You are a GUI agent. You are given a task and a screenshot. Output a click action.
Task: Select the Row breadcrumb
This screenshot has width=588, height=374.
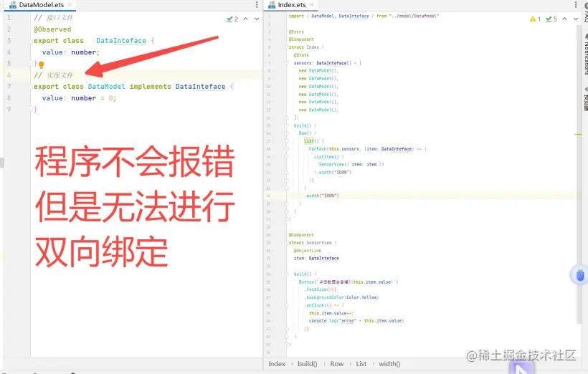[336, 364]
